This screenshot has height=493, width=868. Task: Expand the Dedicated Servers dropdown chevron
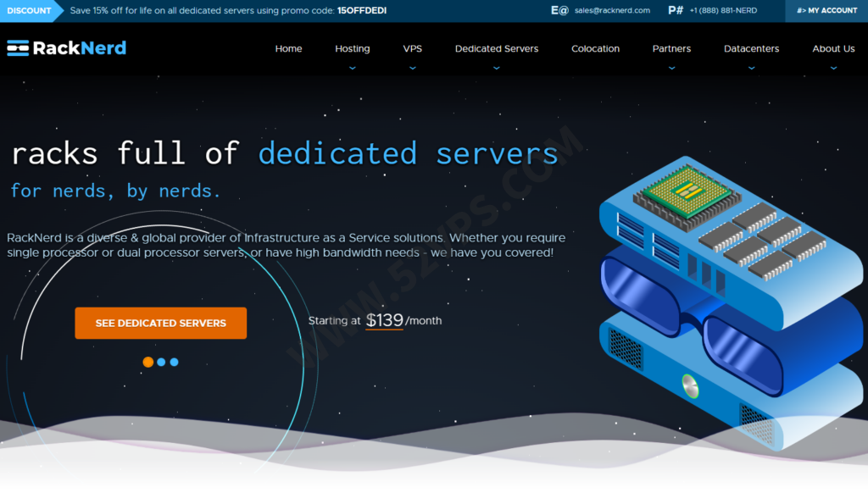pyautogui.click(x=497, y=68)
